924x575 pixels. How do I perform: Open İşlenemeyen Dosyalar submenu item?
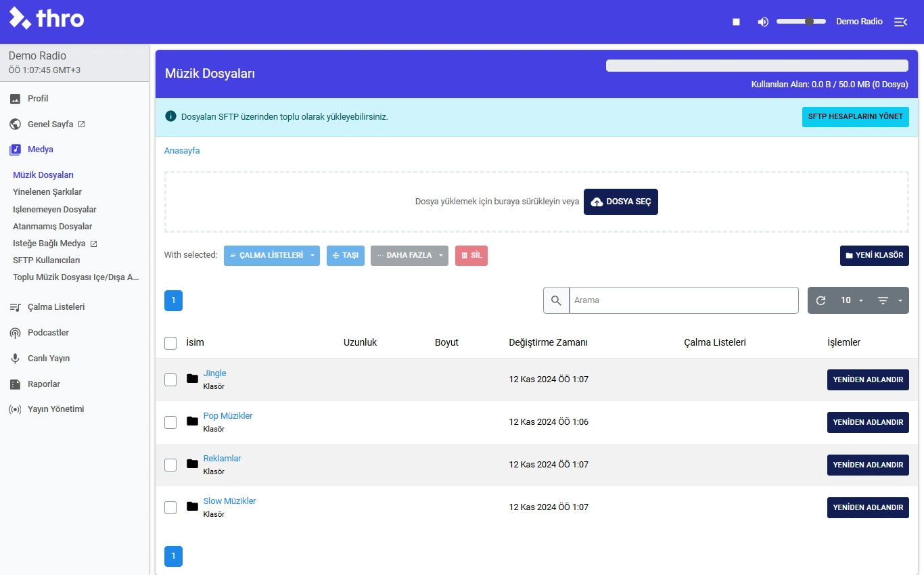(x=55, y=210)
